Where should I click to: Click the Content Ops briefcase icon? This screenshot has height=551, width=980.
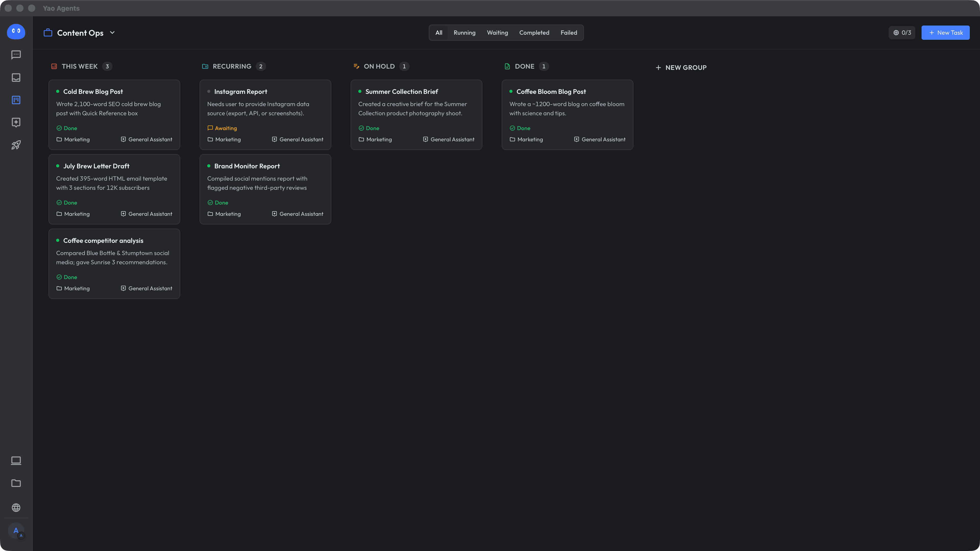(x=48, y=33)
